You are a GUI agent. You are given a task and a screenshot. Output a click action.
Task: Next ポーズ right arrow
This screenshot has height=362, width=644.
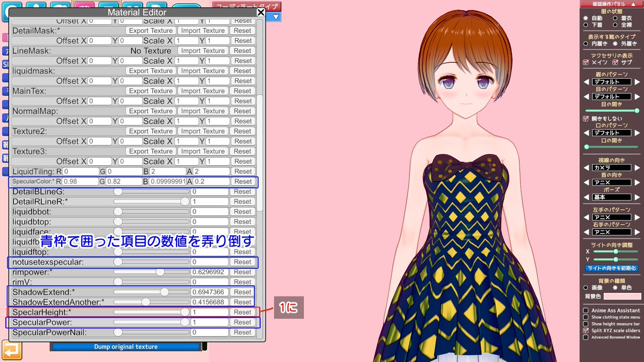637,197
